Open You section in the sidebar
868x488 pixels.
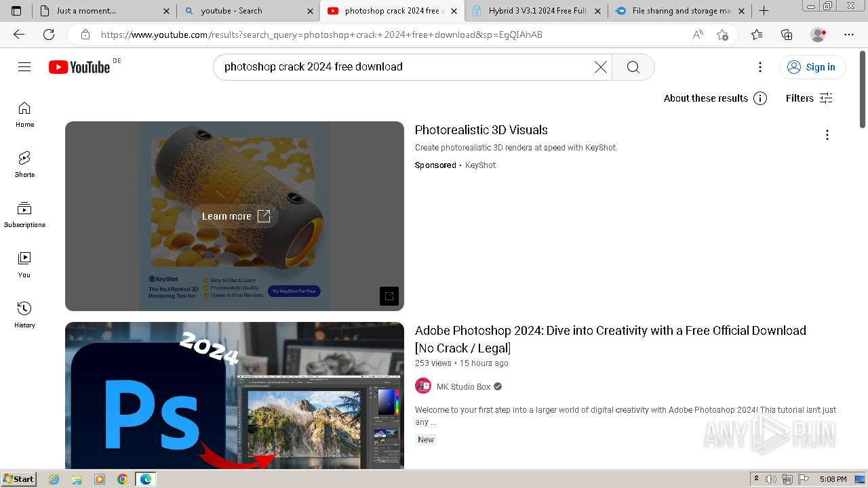(24, 265)
